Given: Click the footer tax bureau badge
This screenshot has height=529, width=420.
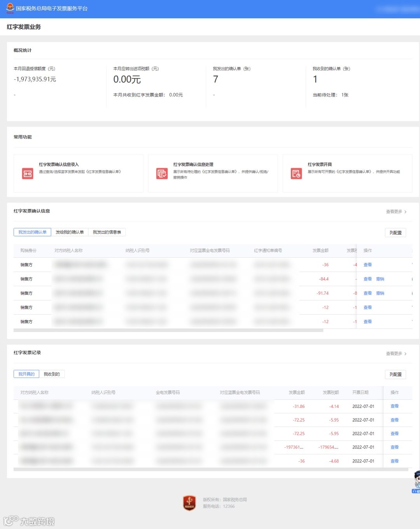Looking at the screenshot, I should tap(189, 503).
